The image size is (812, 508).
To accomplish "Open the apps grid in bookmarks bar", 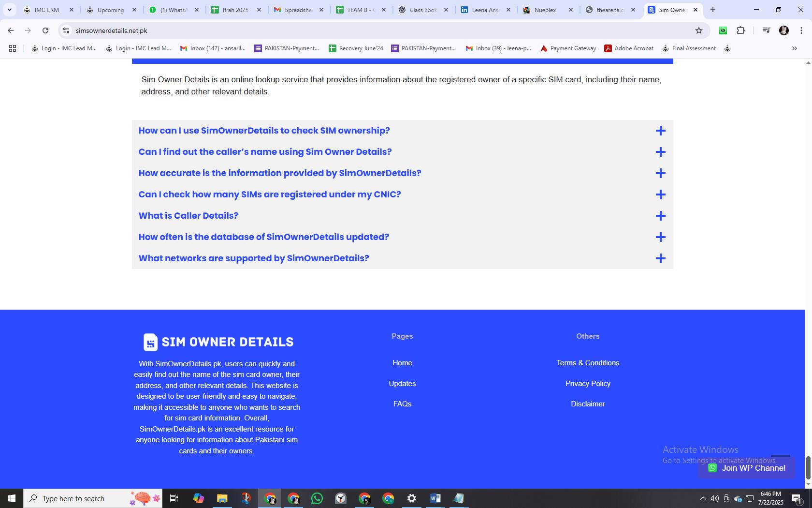I will click(13, 48).
